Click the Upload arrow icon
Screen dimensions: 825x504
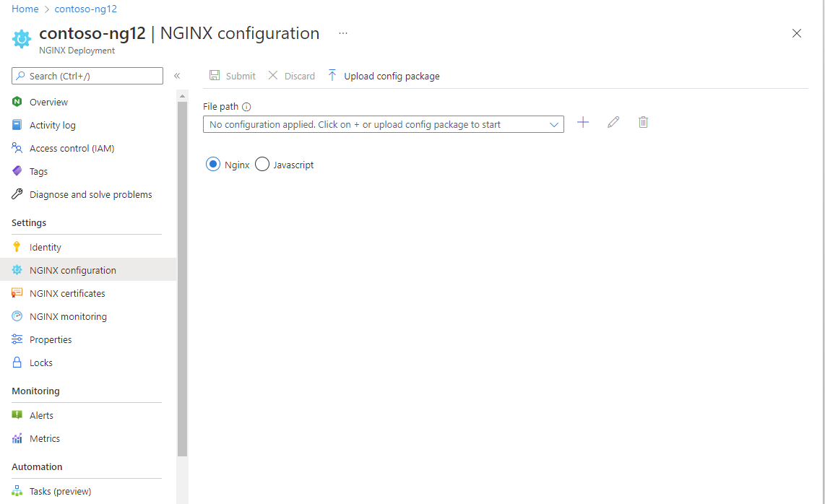(332, 75)
